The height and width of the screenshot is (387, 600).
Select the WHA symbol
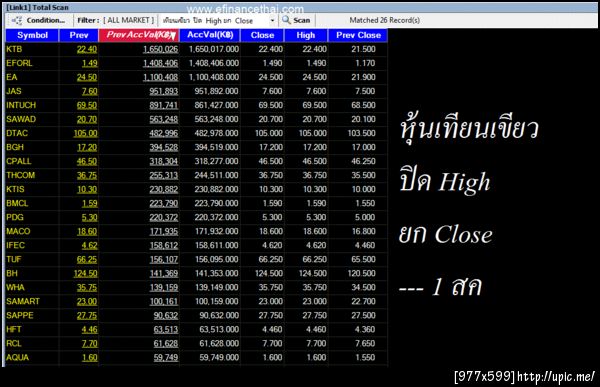coord(15,287)
